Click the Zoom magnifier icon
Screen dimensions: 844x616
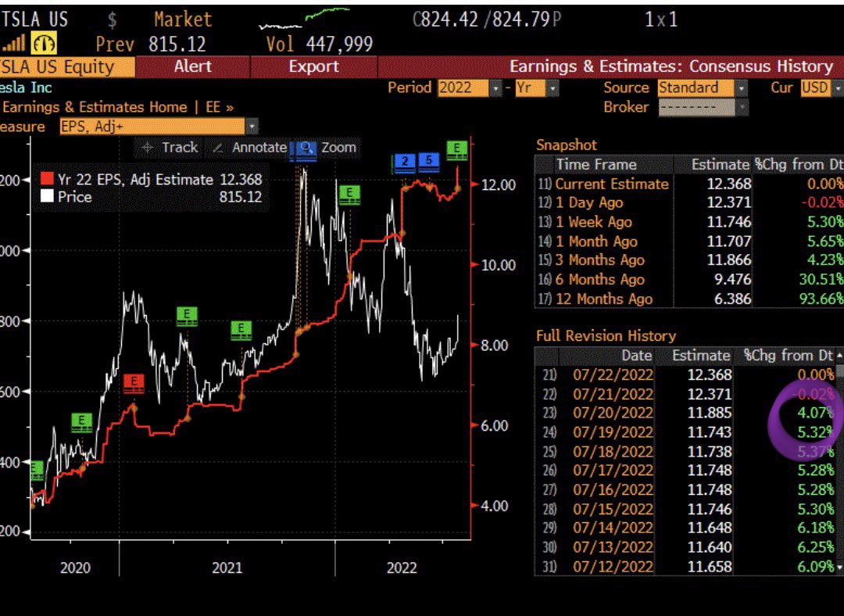tap(306, 148)
